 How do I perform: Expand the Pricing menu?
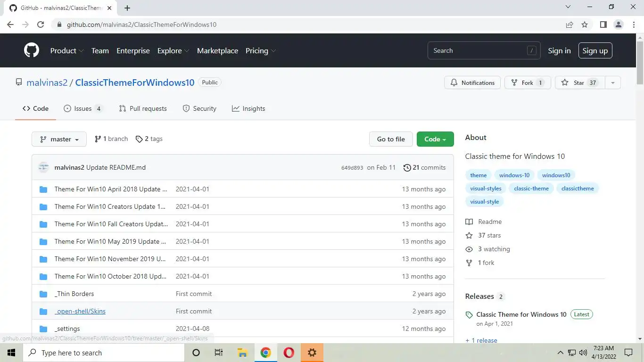point(261,51)
